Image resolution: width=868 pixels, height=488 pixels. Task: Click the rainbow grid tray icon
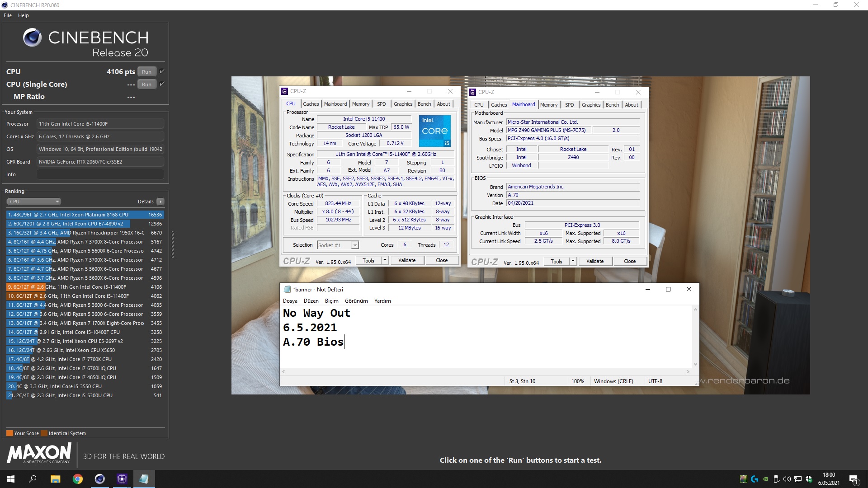pos(743,479)
